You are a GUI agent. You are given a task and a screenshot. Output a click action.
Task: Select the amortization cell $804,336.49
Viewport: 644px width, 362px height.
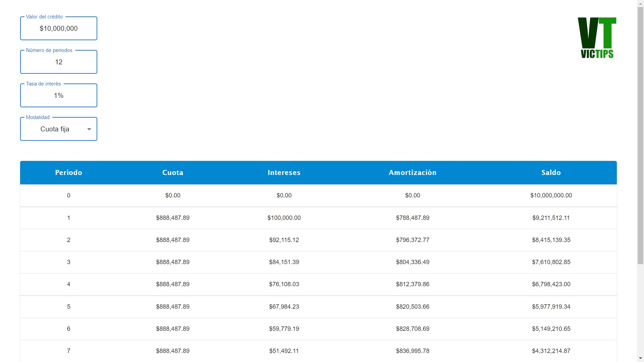pyautogui.click(x=413, y=262)
